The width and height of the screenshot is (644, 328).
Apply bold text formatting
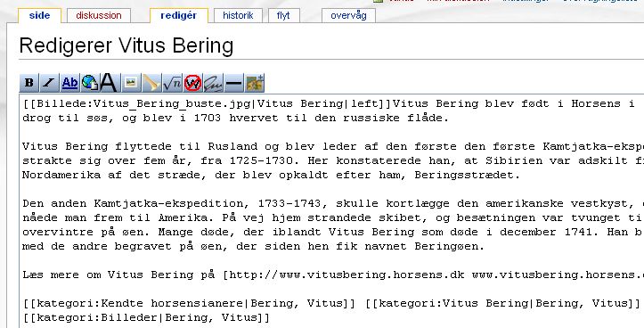pyautogui.click(x=29, y=83)
